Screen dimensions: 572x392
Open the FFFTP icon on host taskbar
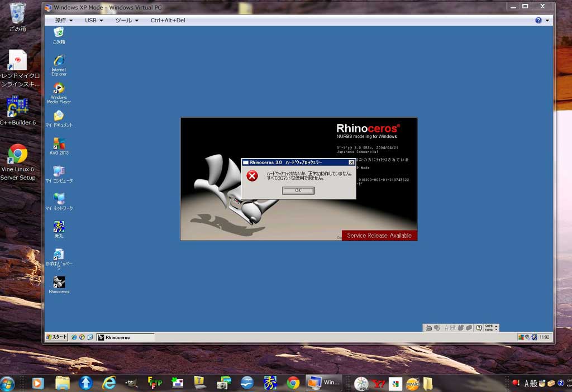point(155,383)
